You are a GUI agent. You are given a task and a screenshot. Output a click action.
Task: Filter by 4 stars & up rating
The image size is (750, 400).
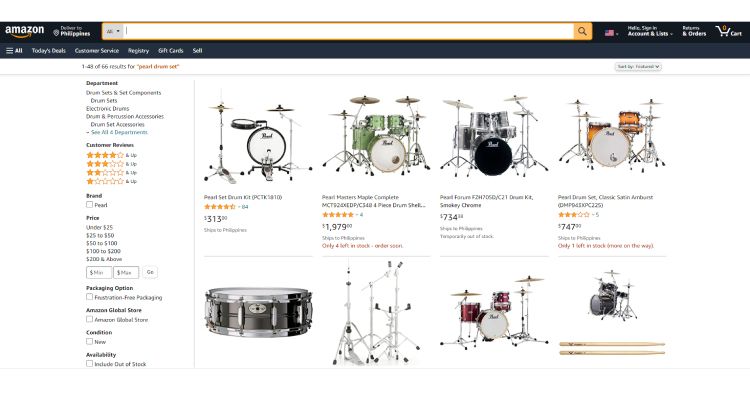(111, 155)
